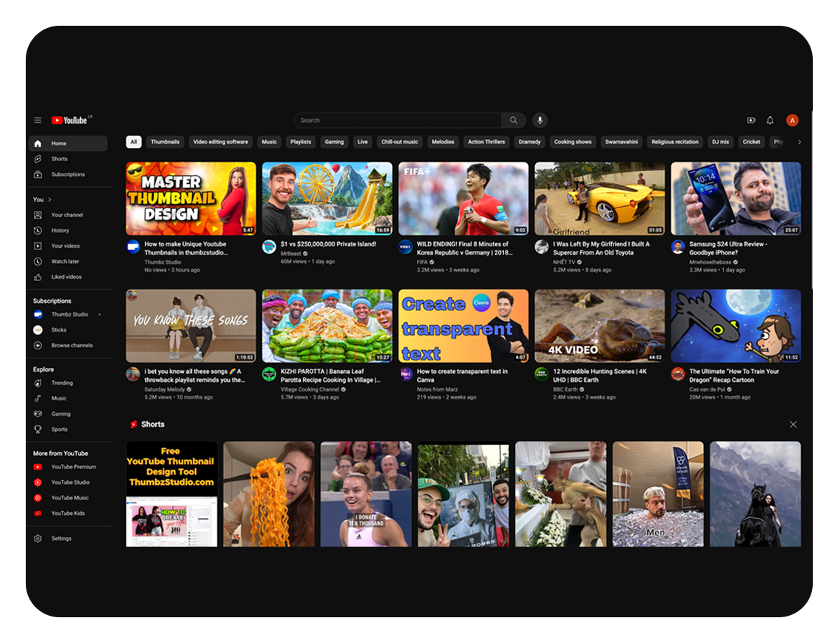
Task: Focus the Search input field
Action: [398, 120]
